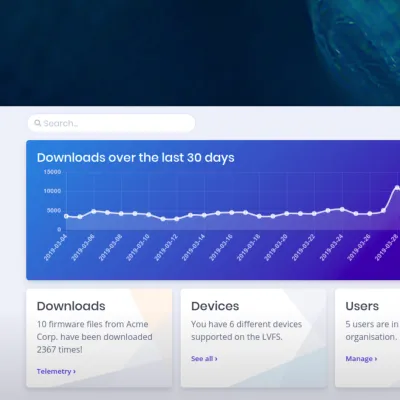The height and width of the screenshot is (400, 400).
Task: Click the chart peak data point near 10000
Action: [397, 188]
